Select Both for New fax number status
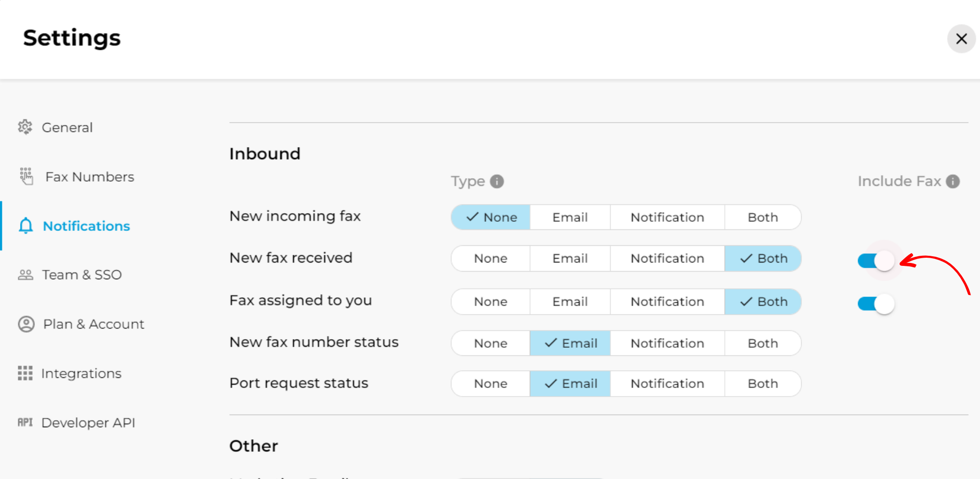The image size is (980, 479). coord(762,343)
